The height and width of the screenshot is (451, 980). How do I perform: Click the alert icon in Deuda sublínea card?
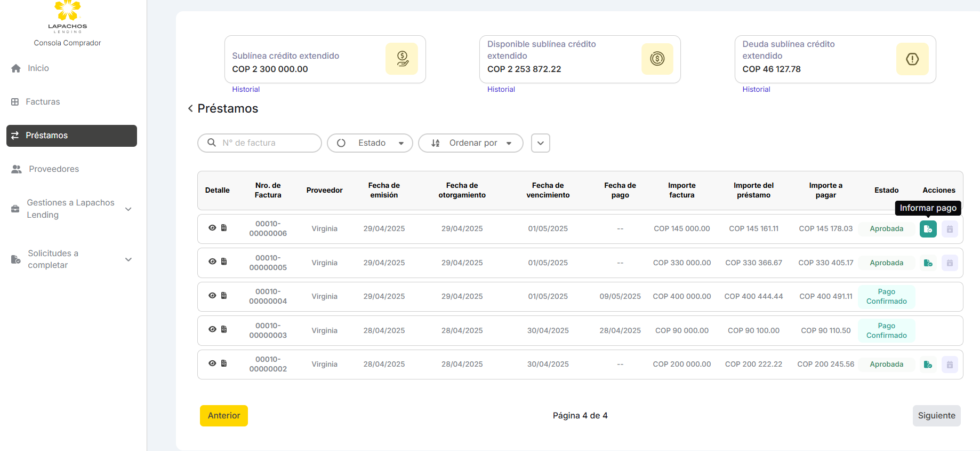912,59
